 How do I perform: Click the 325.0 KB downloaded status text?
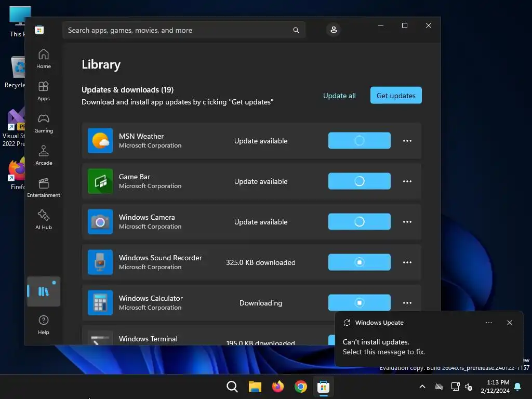[261, 262]
